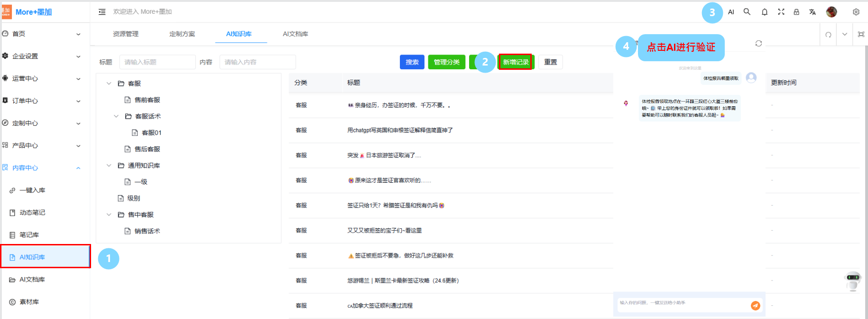868x319 pixels.
Task: Click the refresh icon in chat panel
Action: tap(758, 44)
